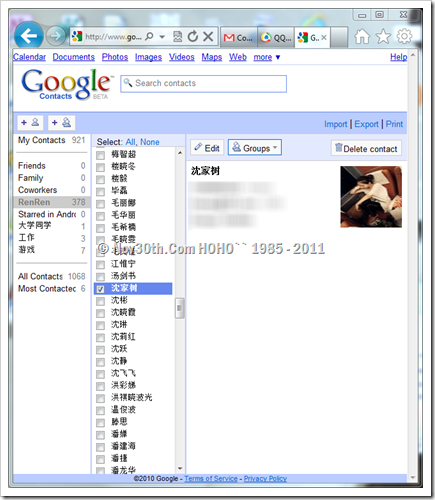Check the box for 毕磊

point(100,192)
